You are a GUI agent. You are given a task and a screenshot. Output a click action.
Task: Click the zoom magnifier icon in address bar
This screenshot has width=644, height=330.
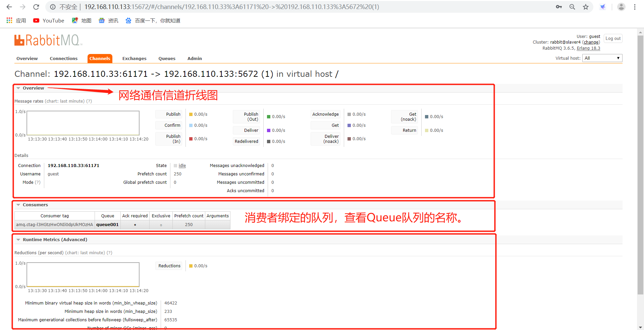coord(572,7)
